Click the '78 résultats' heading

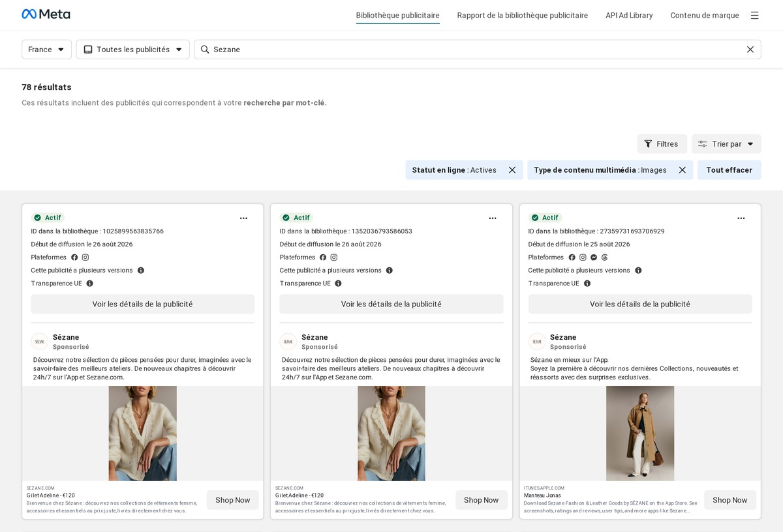coord(46,87)
